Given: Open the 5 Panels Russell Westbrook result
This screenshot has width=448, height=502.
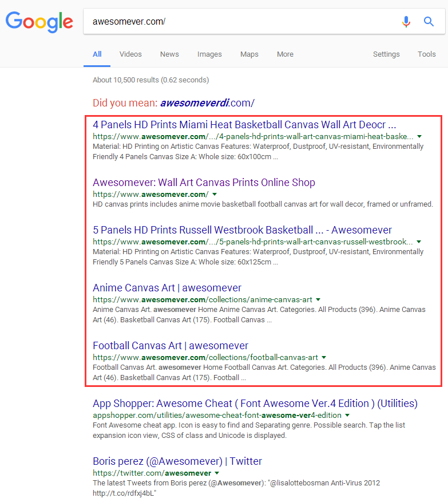Looking at the screenshot, I should pyautogui.click(x=242, y=230).
